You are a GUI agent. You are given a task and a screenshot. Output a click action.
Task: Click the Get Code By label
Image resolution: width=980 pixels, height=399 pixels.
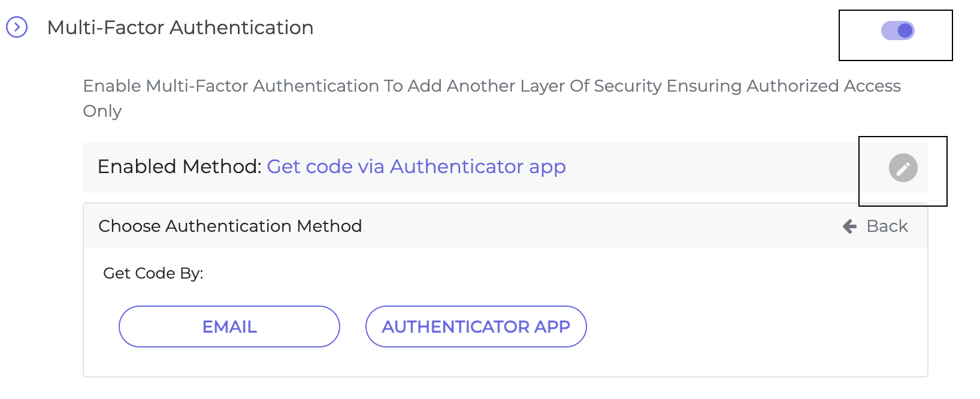tap(153, 273)
